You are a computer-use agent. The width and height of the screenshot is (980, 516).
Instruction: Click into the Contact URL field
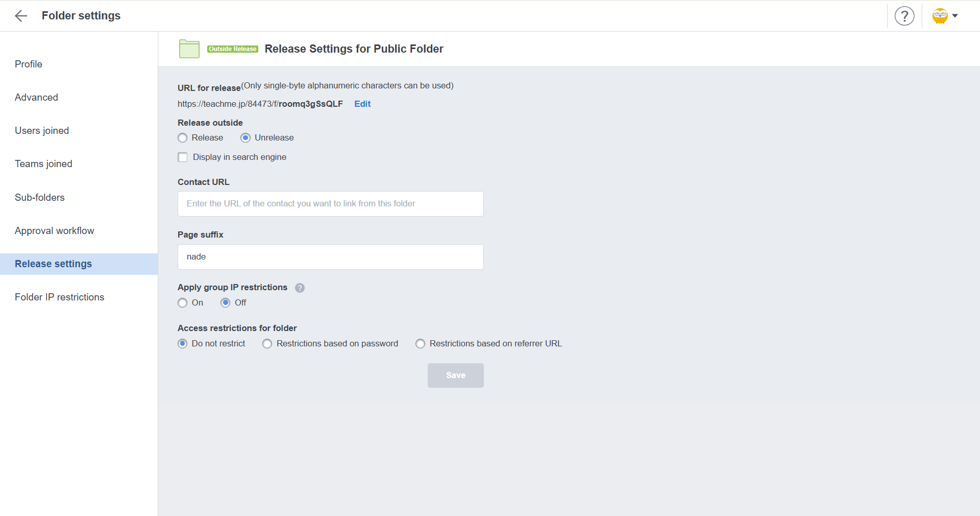(330, 204)
